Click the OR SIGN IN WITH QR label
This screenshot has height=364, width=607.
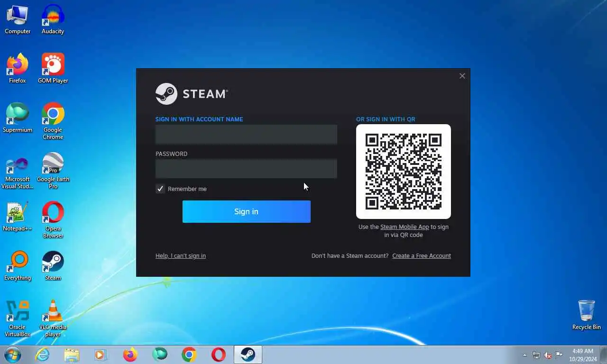click(386, 119)
